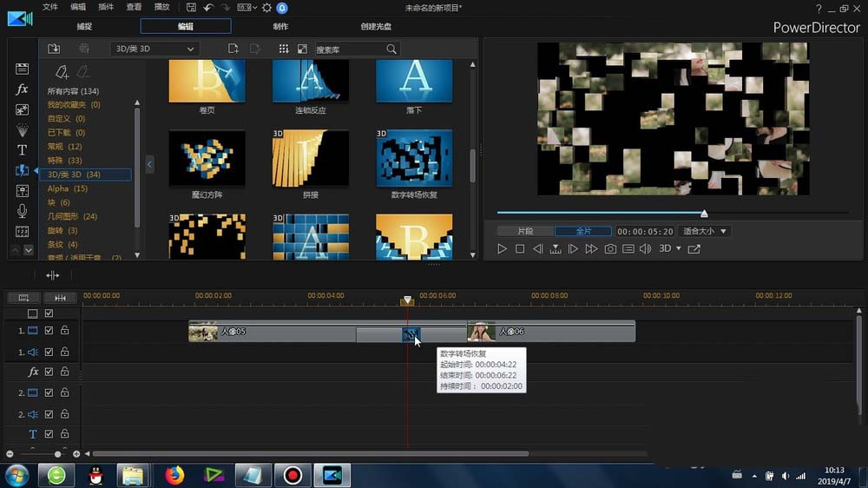Expand the 3D mode dropdown arrow in the preview
This screenshot has height=488, width=868.
(x=679, y=249)
